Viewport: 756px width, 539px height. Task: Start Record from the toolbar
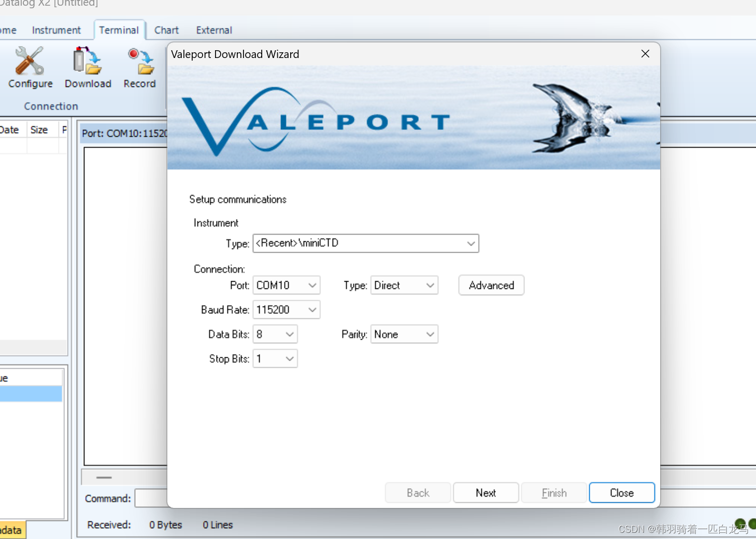[139, 67]
